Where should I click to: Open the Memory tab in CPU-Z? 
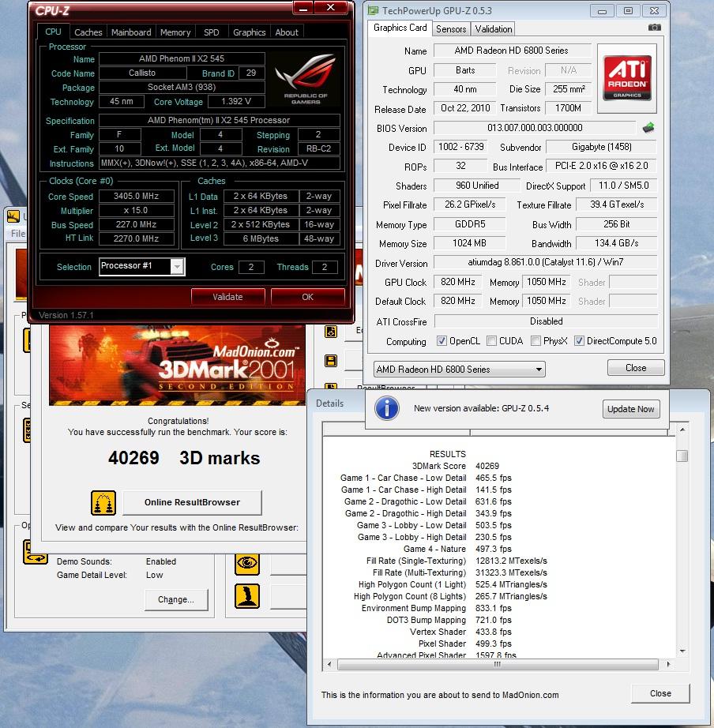tap(175, 32)
